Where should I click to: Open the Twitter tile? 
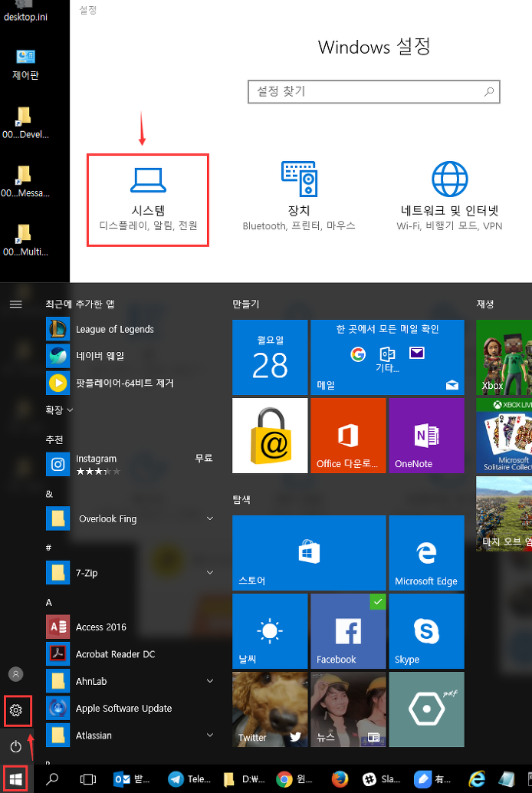[270, 709]
